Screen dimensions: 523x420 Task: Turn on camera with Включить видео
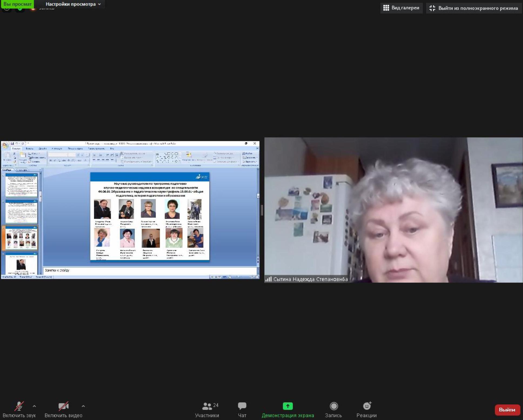pos(63,406)
